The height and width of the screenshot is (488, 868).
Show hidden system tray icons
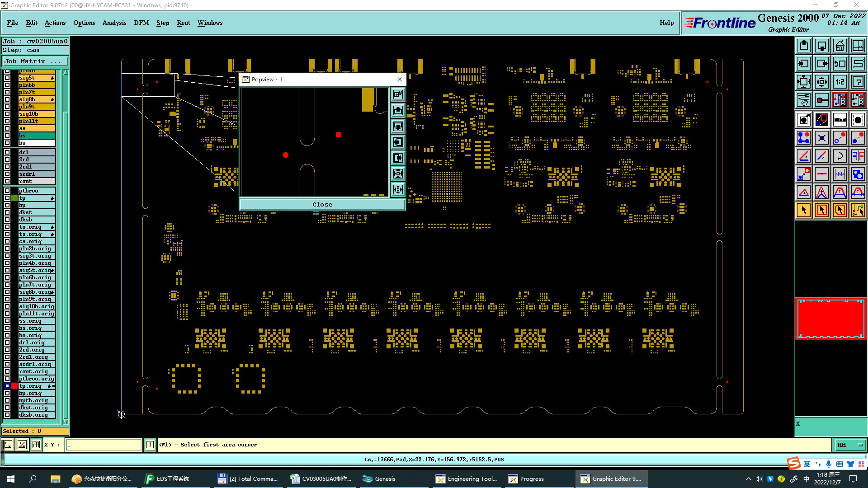[x=748, y=479]
